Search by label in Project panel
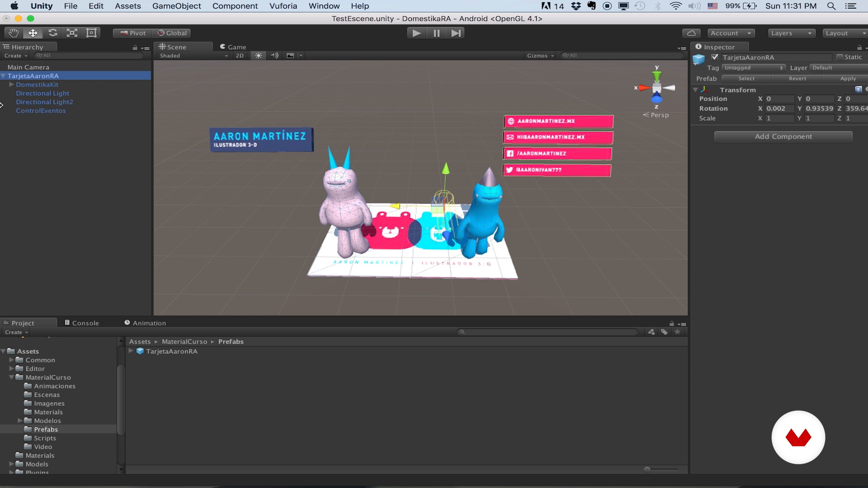The height and width of the screenshot is (488, 868). 664,332
